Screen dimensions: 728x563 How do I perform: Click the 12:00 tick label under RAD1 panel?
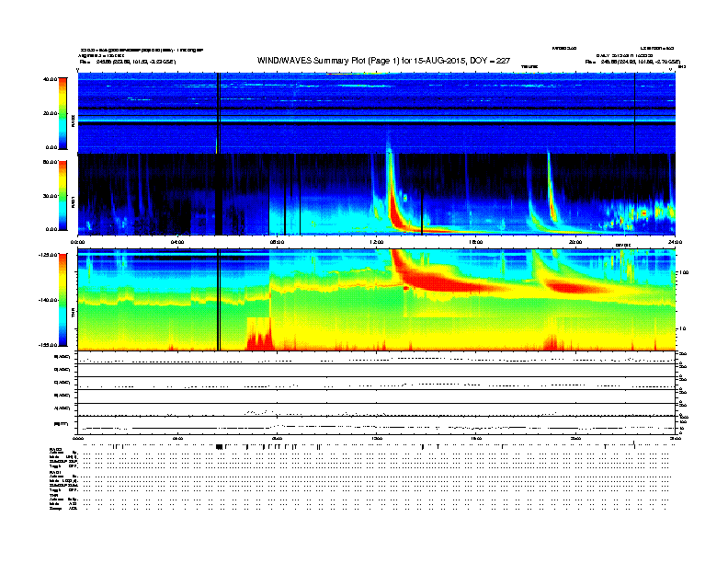377,242
